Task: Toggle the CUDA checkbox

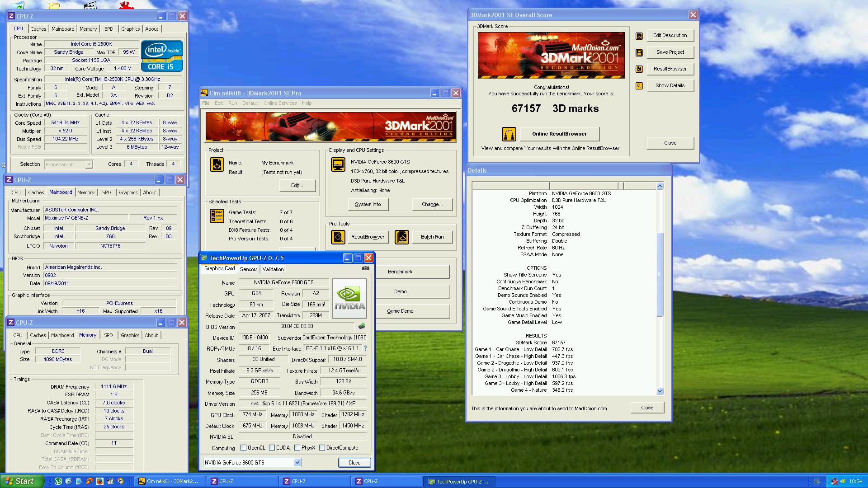Action: (x=272, y=448)
